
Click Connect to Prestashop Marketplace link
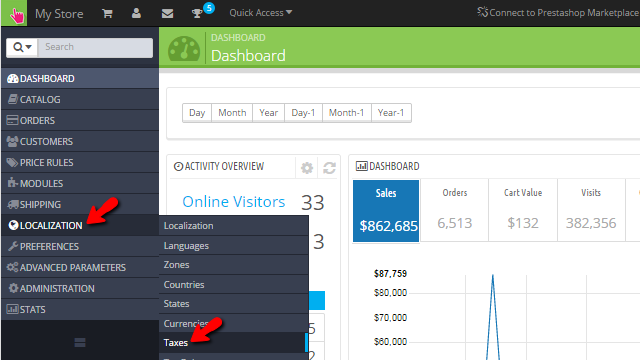coord(558,13)
